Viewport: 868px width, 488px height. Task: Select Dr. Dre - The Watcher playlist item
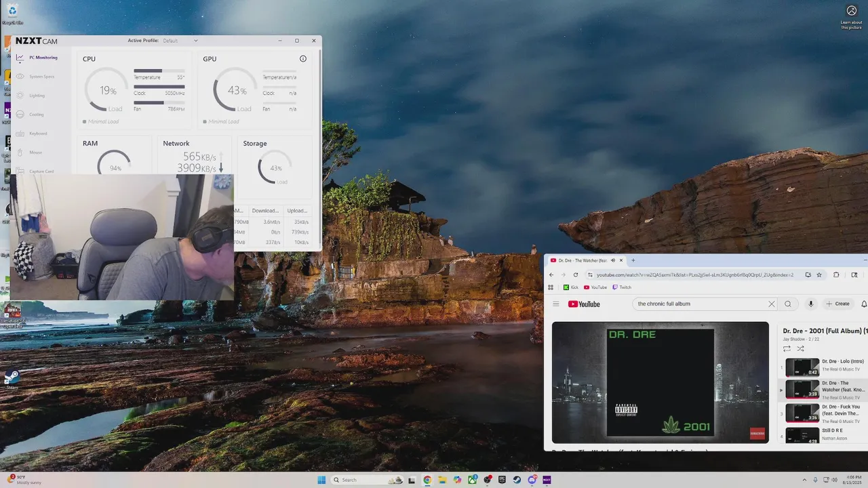pyautogui.click(x=824, y=390)
